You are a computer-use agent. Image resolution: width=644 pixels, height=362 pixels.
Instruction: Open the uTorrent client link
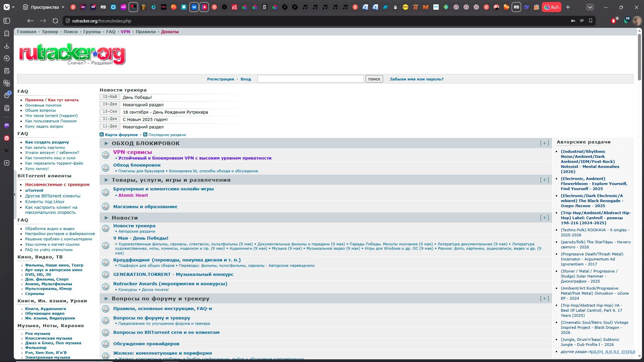point(34,190)
